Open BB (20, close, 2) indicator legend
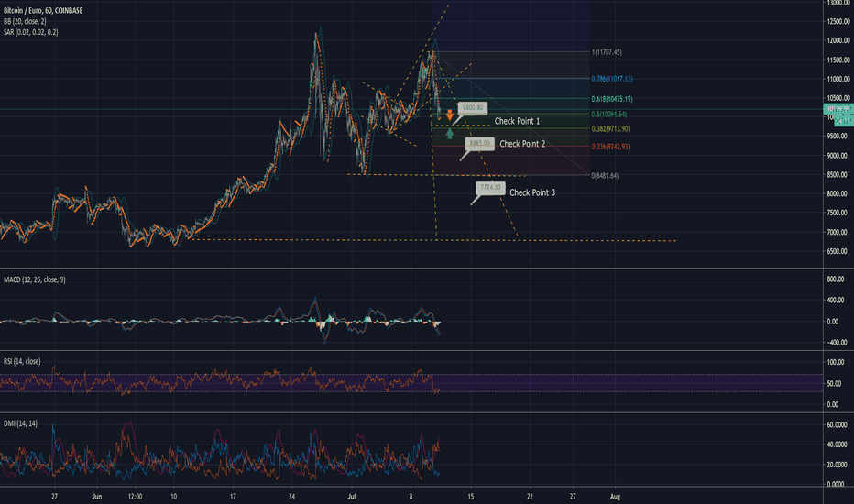The height and width of the screenshot is (504, 854). coord(25,21)
